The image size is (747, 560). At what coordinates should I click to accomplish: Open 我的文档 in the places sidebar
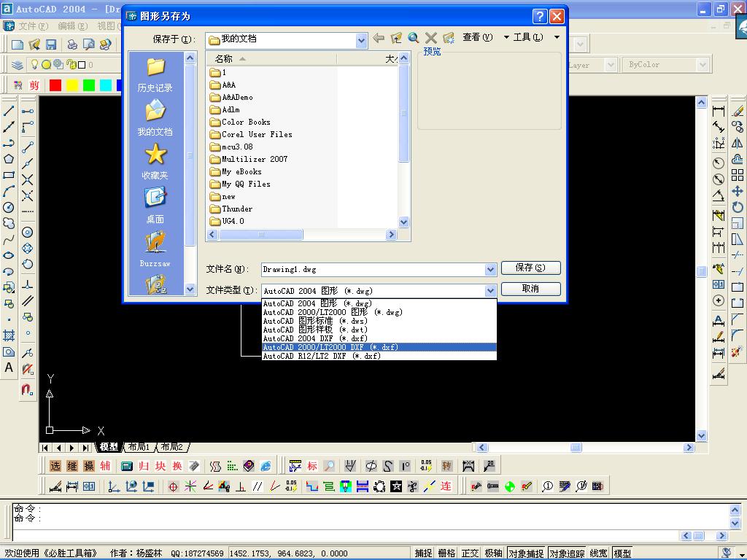(155, 118)
